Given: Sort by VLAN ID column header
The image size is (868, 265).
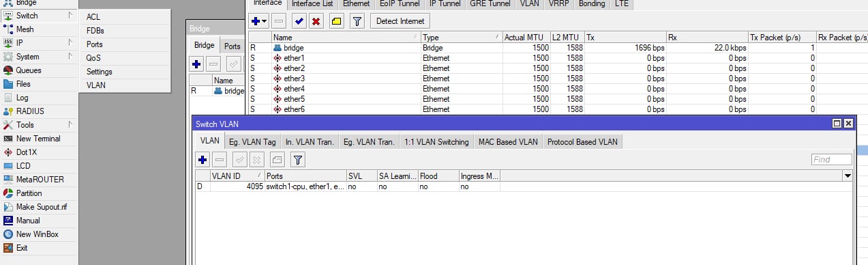Looking at the screenshot, I should 237,176.
